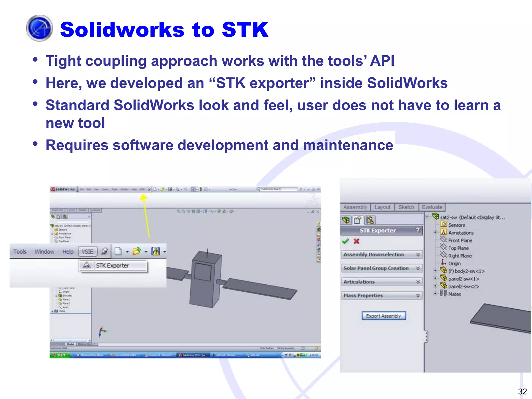Expand the Solar Panel Group Creation section
The height and width of the screenshot is (399, 532).
pyautogui.click(x=382, y=268)
